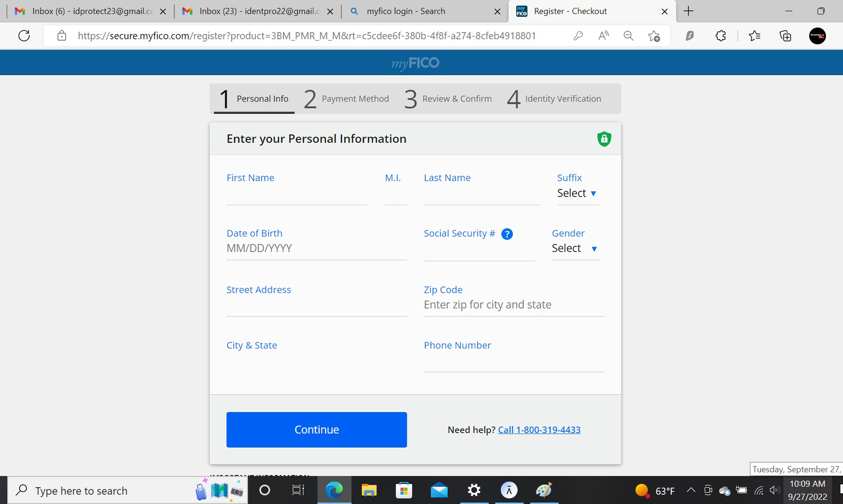Expand the Suffix Select dropdown

(x=577, y=193)
